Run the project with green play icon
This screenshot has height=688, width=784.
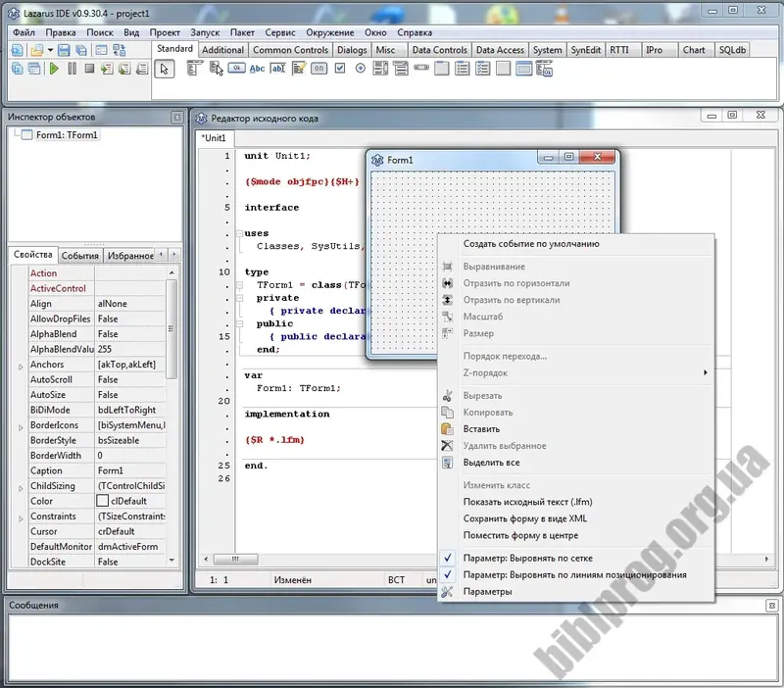[x=54, y=69]
